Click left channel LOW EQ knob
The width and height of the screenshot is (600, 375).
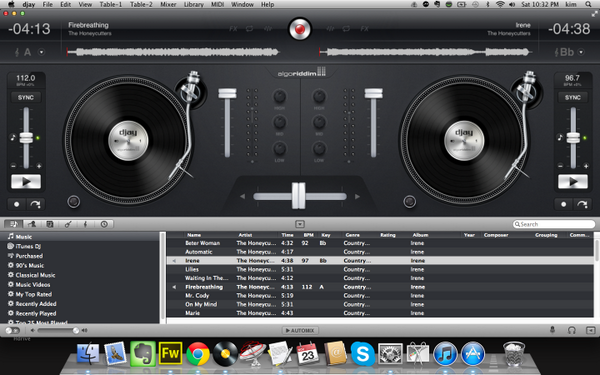tap(279, 148)
